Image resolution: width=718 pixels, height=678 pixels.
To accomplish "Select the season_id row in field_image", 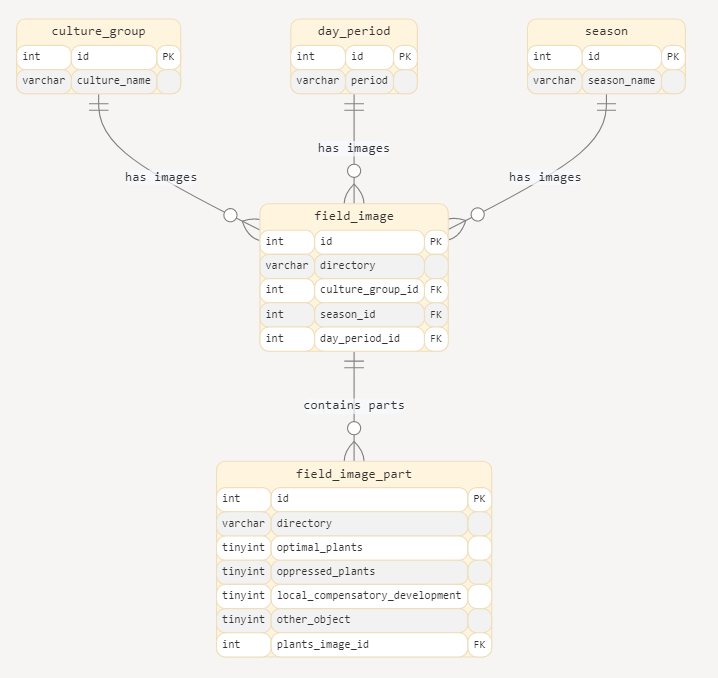I will (x=368, y=314).
